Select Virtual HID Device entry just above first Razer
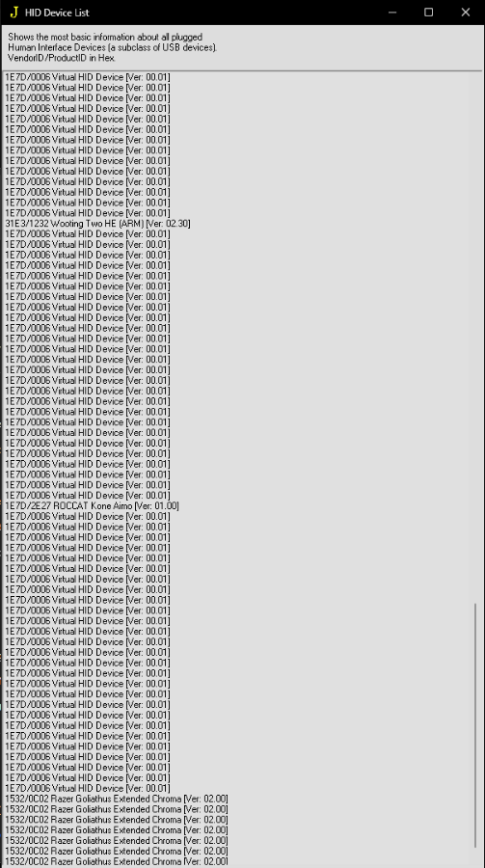485x868 pixels. [x=88, y=788]
